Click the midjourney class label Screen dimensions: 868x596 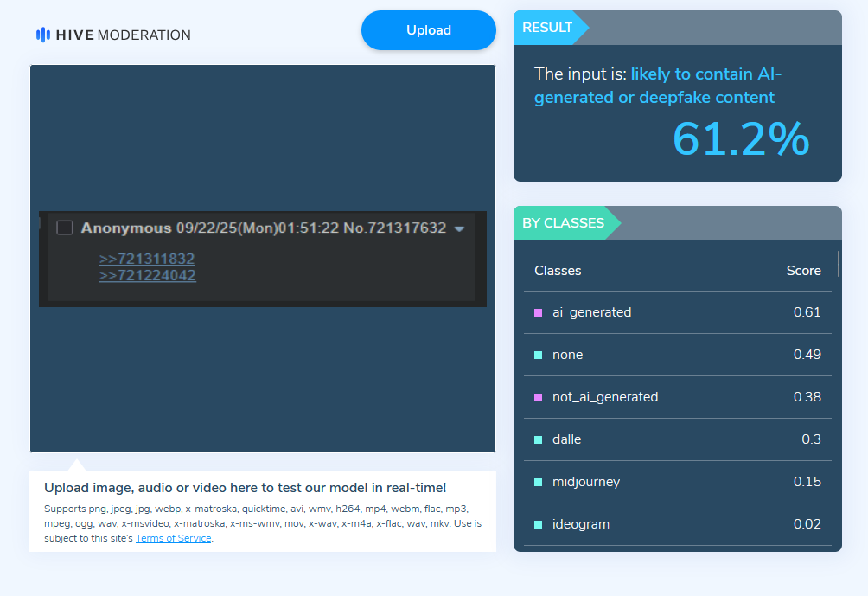click(x=586, y=482)
